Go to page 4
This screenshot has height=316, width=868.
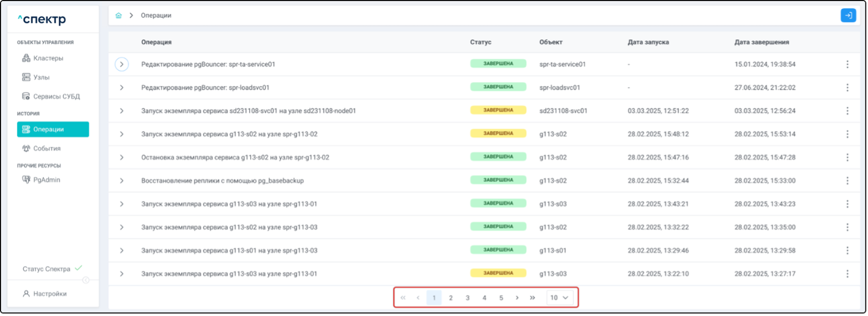click(x=484, y=298)
